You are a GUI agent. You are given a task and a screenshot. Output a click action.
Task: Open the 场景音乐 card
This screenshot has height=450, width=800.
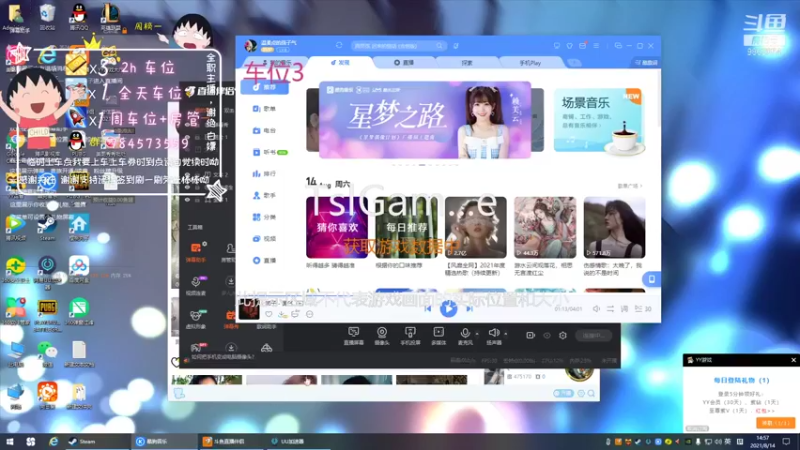(599, 120)
